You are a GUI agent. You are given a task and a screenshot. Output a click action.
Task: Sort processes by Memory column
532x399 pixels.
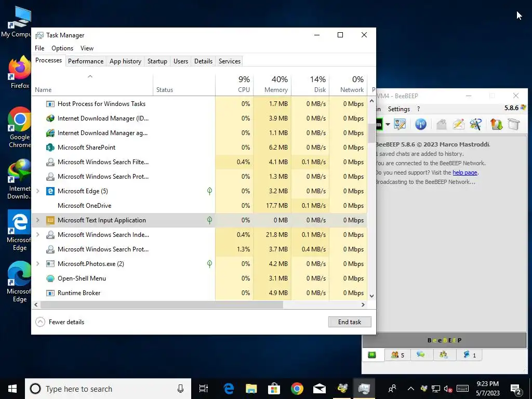(272, 84)
